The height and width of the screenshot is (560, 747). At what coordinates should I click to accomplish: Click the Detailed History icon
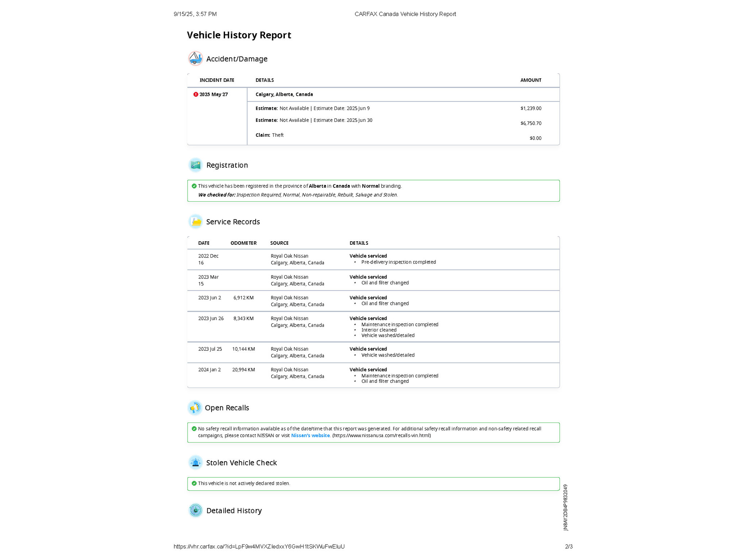pos(196,510)
